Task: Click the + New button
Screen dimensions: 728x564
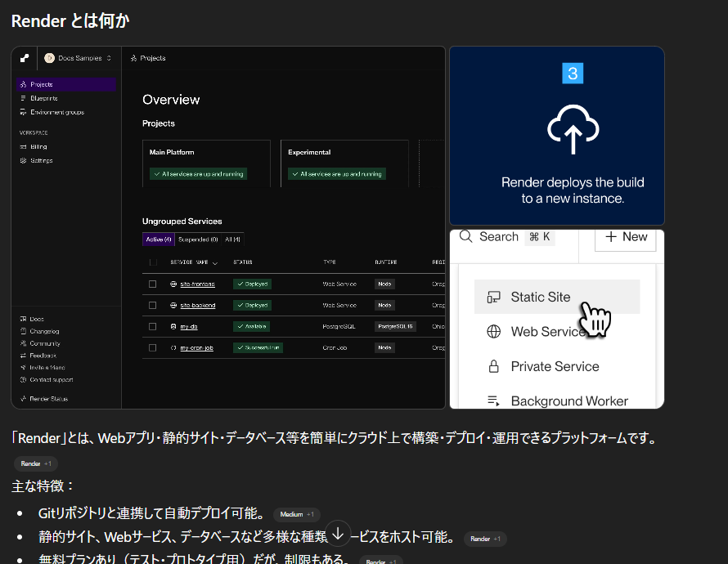Action: point(626,239)
